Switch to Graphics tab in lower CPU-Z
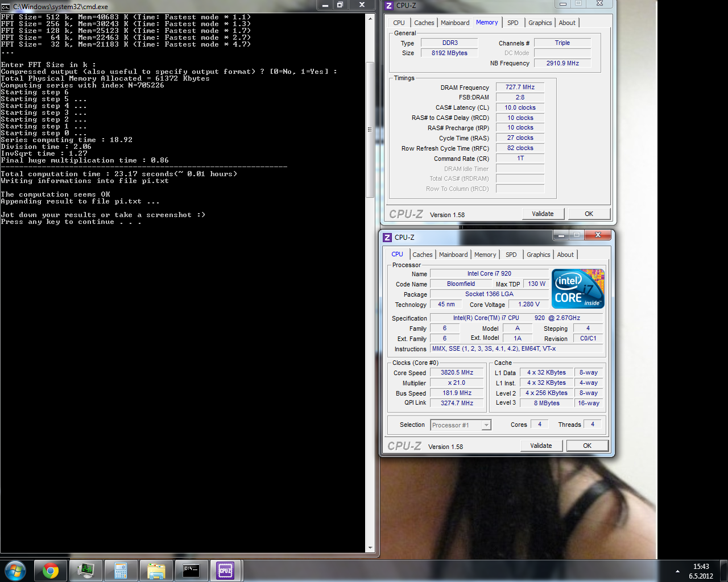 pyautogui.click(x=538, y=255)
